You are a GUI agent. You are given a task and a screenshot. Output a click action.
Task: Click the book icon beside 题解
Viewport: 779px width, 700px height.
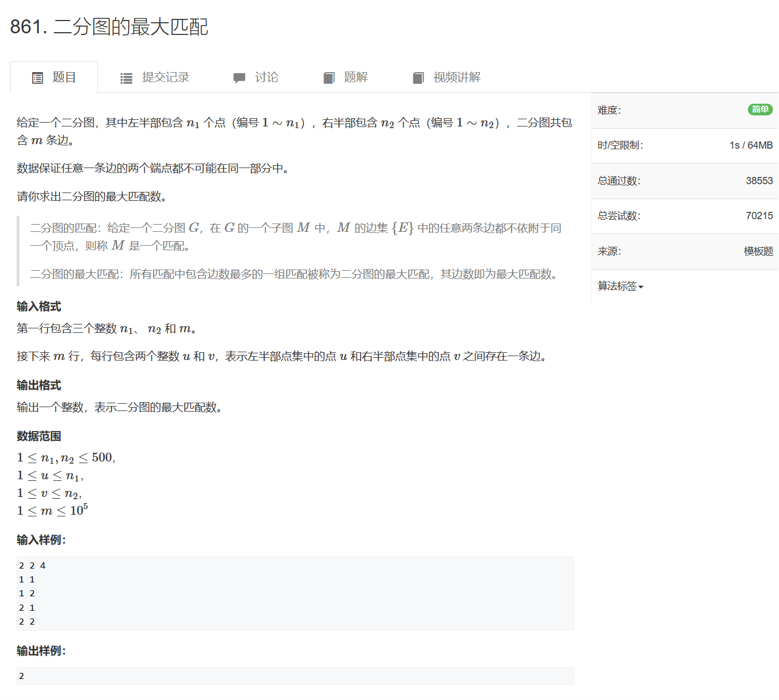click(329, 78)
